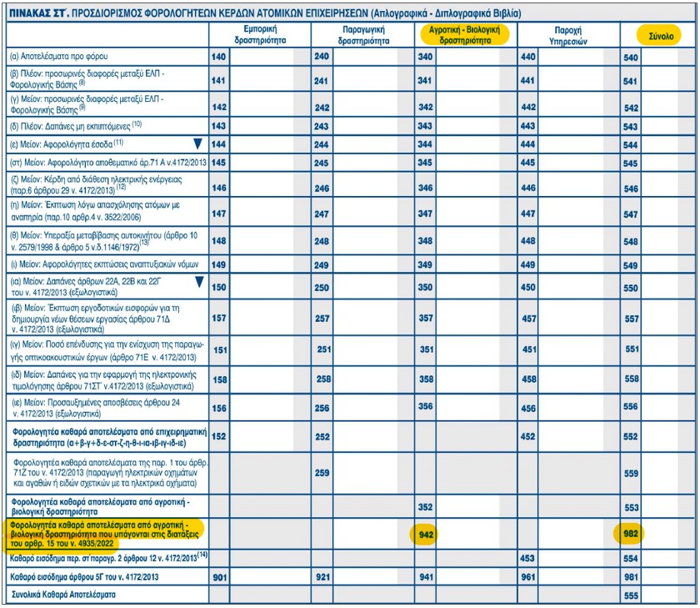700x608 pixels.
Task: Select the field next to code 340
Action: [x=467, y=57]
